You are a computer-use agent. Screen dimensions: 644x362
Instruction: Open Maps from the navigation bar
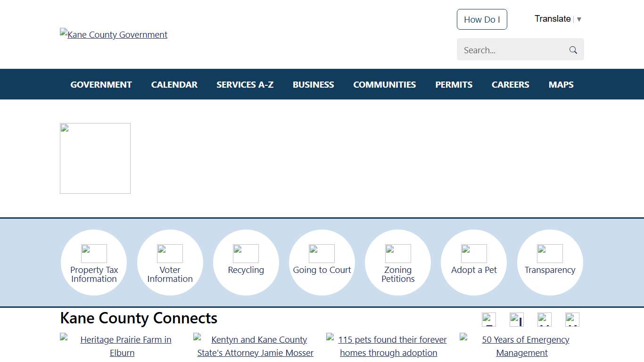click(x=561, y=85)
